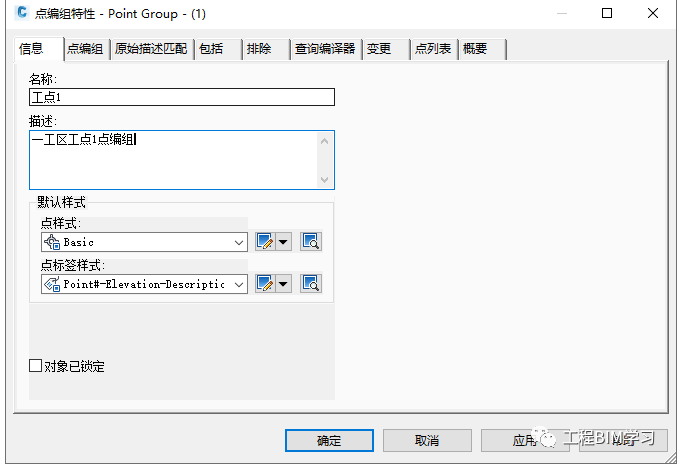Click the description scrollbar down arrow
This screenshot has height=467, width=677.
pos(325,180)
